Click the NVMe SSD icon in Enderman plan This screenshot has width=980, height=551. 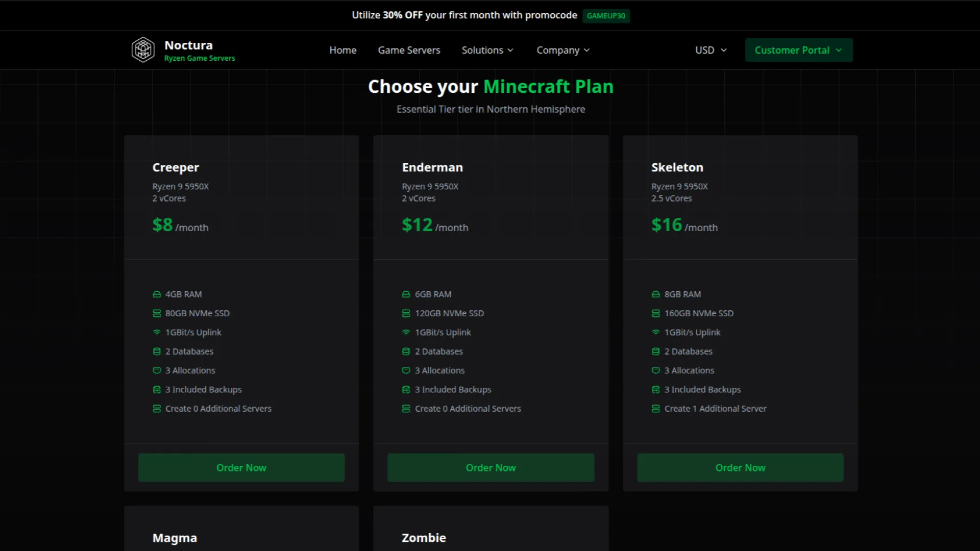tap(406, 313)
